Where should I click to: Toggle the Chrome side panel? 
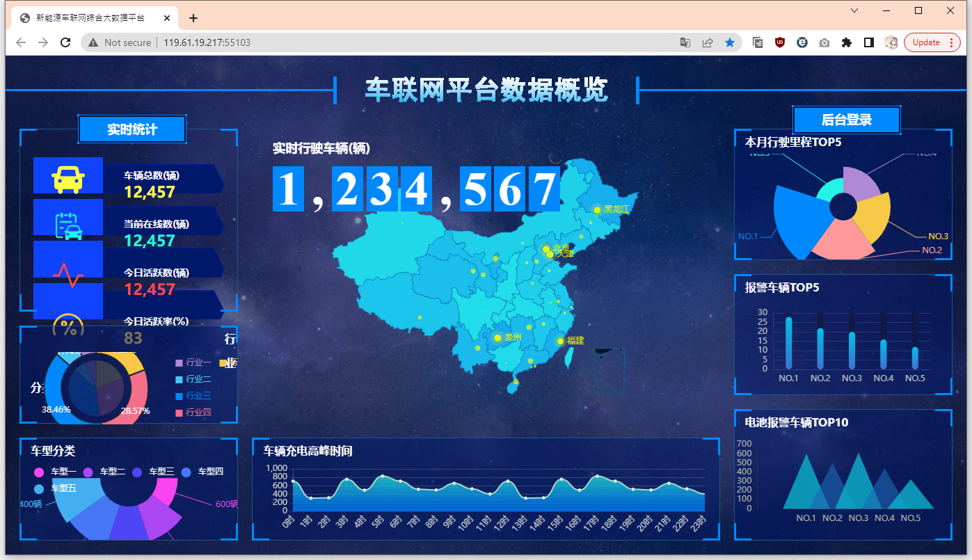pos(868,42)
